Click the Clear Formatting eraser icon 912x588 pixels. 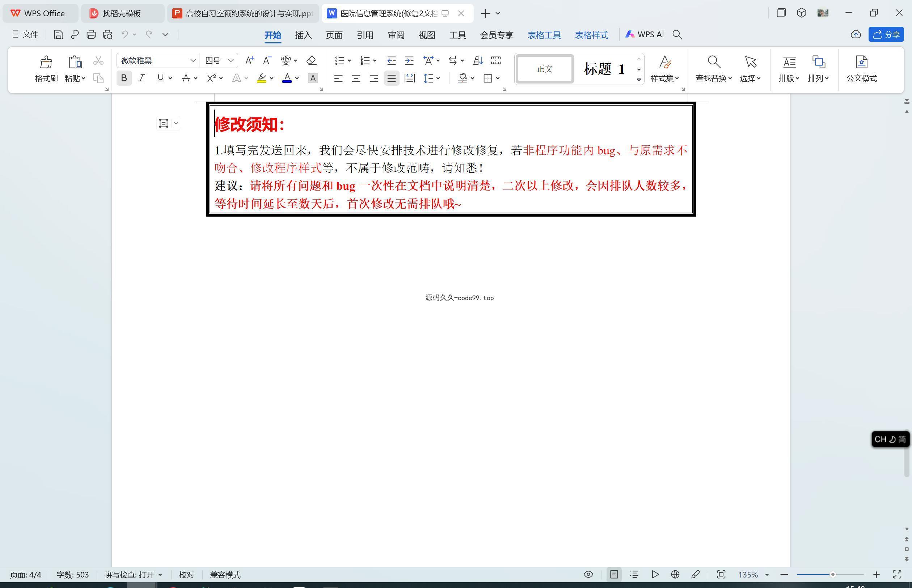311,60
